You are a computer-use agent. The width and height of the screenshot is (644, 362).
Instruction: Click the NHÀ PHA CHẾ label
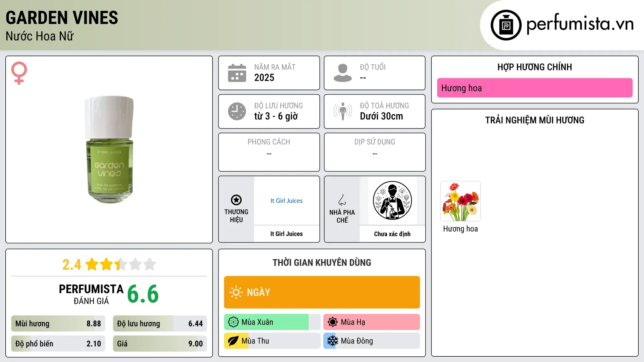[x=342, y=216]
